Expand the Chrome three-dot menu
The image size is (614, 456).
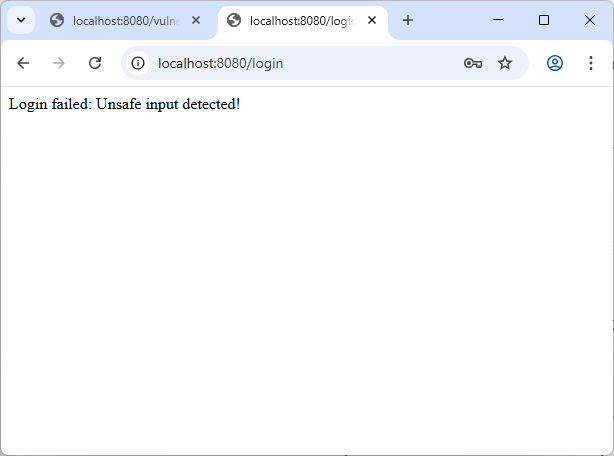tap(591, 63)
